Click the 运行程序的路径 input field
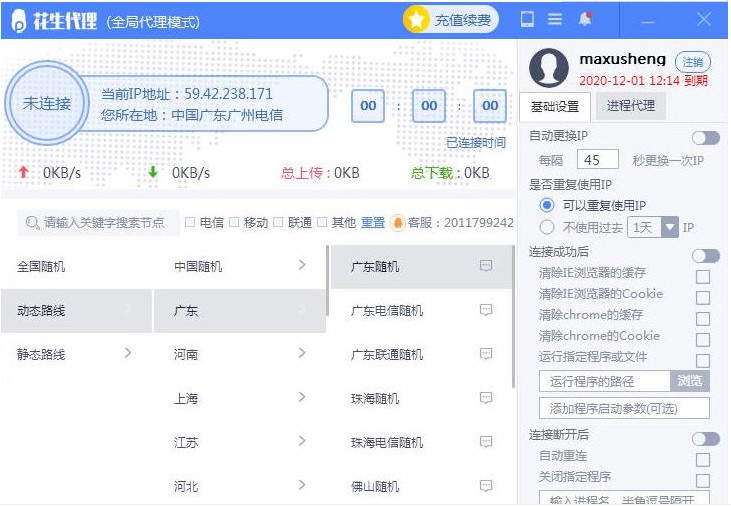The width and height of the screenshot is (731, 506). (605, 381)
